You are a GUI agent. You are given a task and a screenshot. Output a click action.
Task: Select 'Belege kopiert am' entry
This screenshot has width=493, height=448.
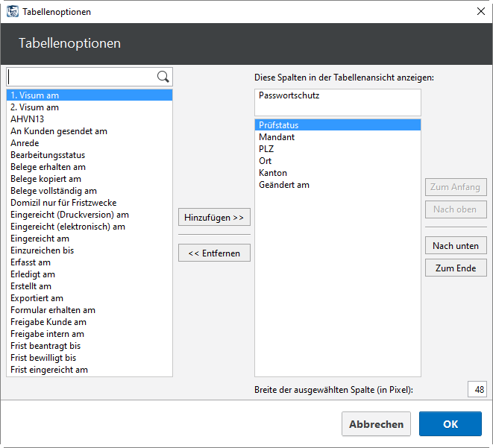90,179
